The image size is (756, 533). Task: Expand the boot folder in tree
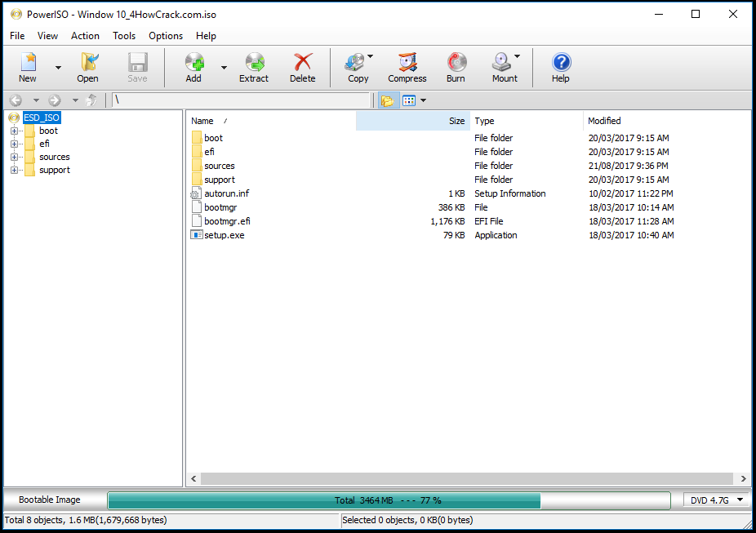pyautogui.click(x=15, y=131)
